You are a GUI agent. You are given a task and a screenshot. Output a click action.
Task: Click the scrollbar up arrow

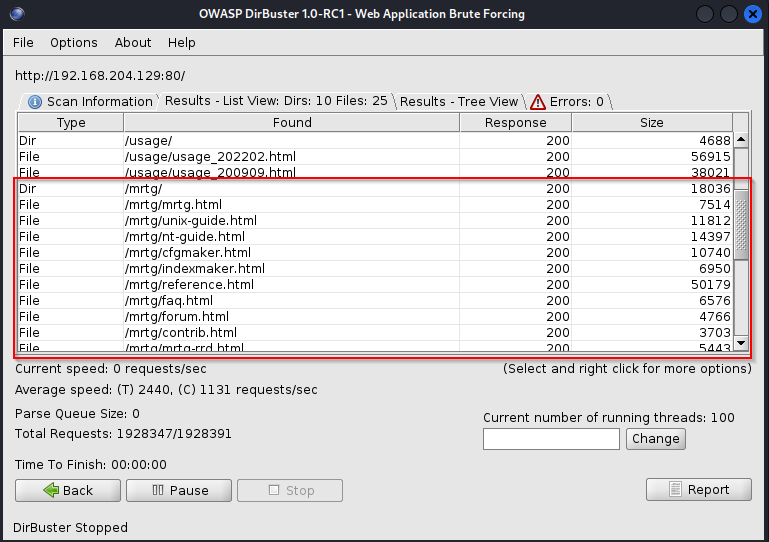coord(741,140)
